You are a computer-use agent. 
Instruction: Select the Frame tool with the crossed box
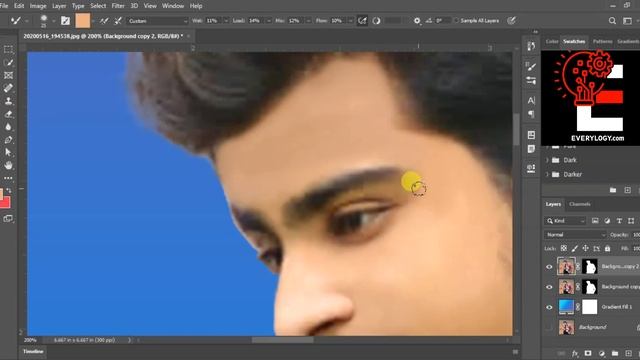[8, 76]
